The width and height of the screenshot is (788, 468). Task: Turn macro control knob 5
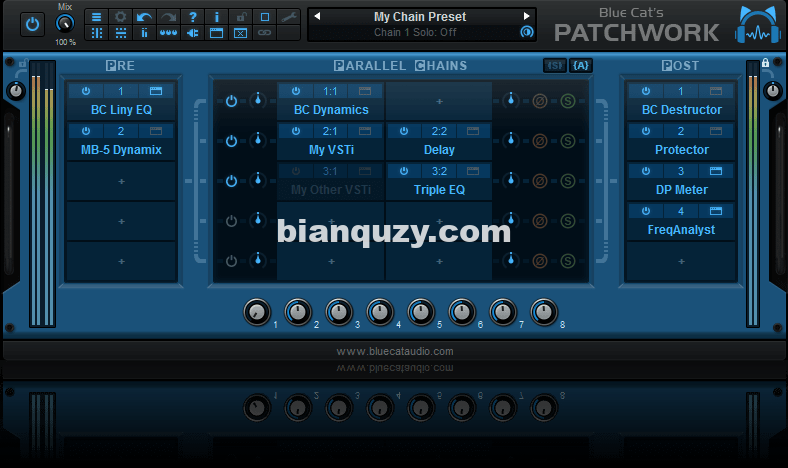pos(421,312)
